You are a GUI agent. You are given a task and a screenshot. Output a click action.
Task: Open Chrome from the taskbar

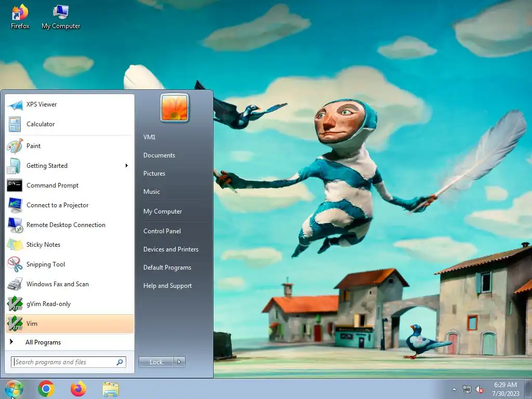pyautogui.click(x=46, y=389)
